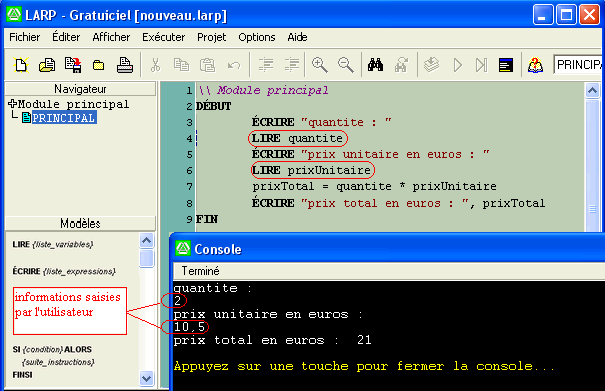The image size is (605, 391).
Task: Click the Terminé status in the Console
Action: click(200, 271)
